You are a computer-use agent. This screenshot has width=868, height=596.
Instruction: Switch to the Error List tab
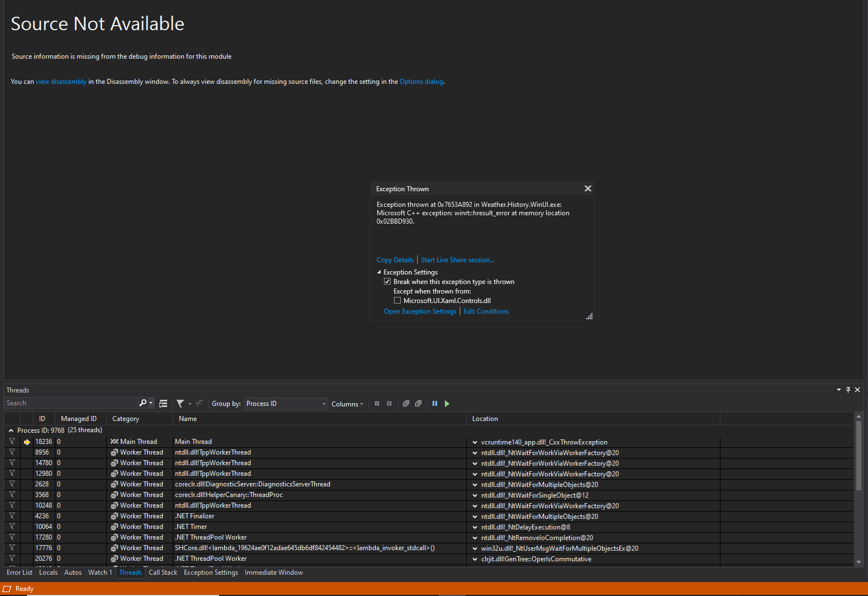pyautogui.click(x=20, y=573)
